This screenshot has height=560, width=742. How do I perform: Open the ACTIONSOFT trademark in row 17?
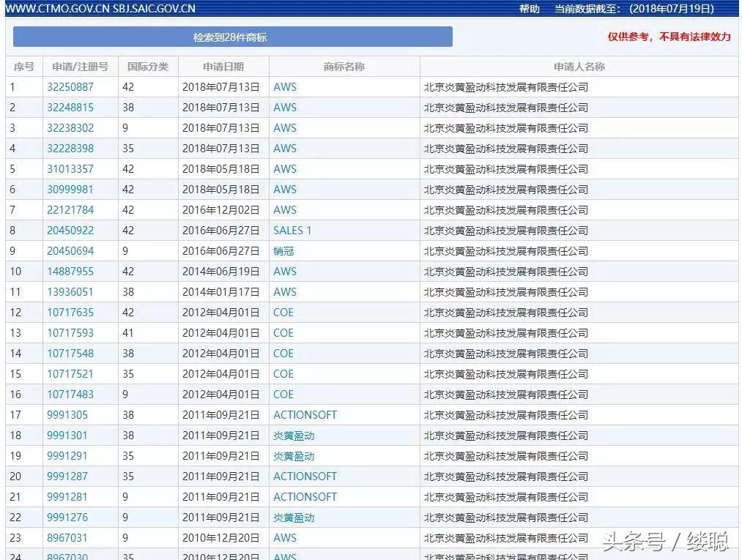tap(305, 414)
